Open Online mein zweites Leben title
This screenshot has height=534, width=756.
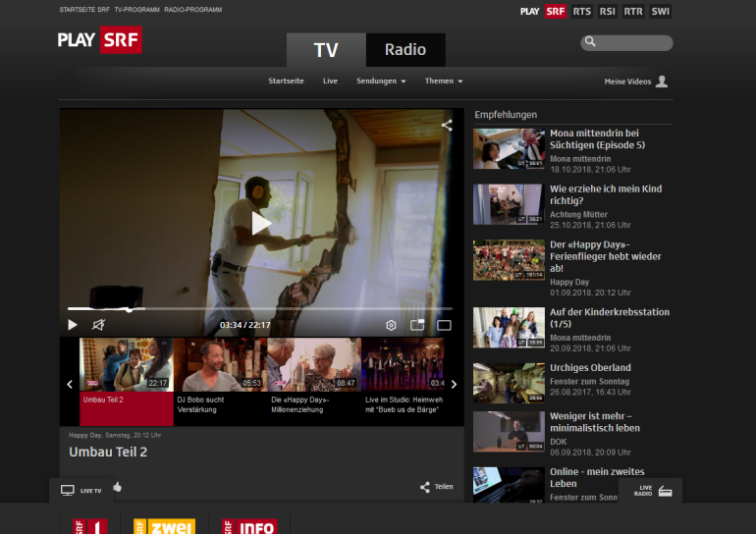[597, 478]
